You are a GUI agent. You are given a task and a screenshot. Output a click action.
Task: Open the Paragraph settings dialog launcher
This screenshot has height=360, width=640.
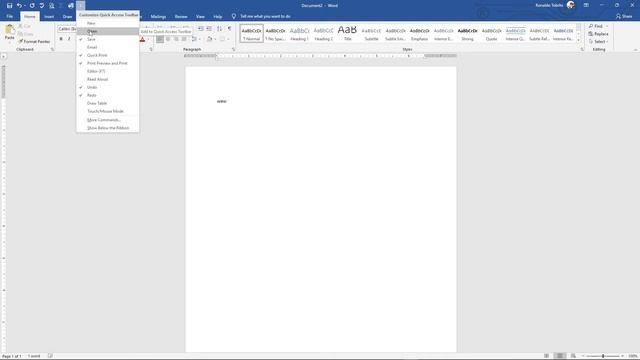point(233,49)
